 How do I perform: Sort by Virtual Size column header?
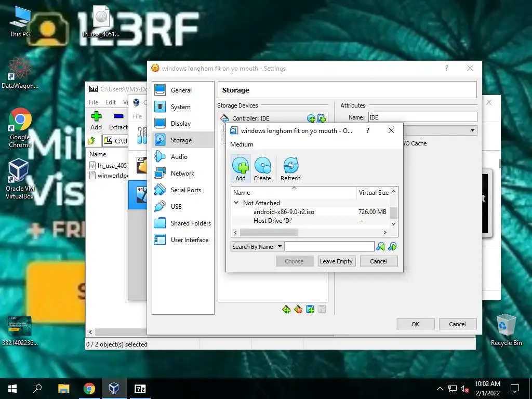coord(373,192)
